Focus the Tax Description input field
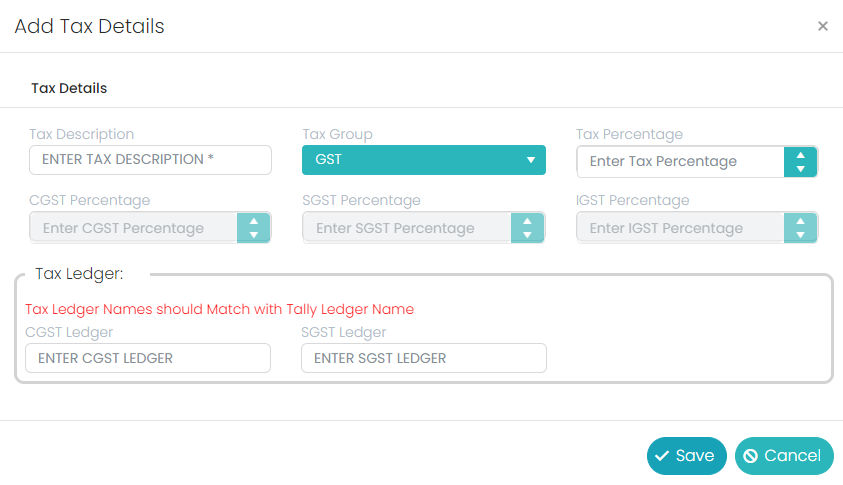 click(150, 160)
